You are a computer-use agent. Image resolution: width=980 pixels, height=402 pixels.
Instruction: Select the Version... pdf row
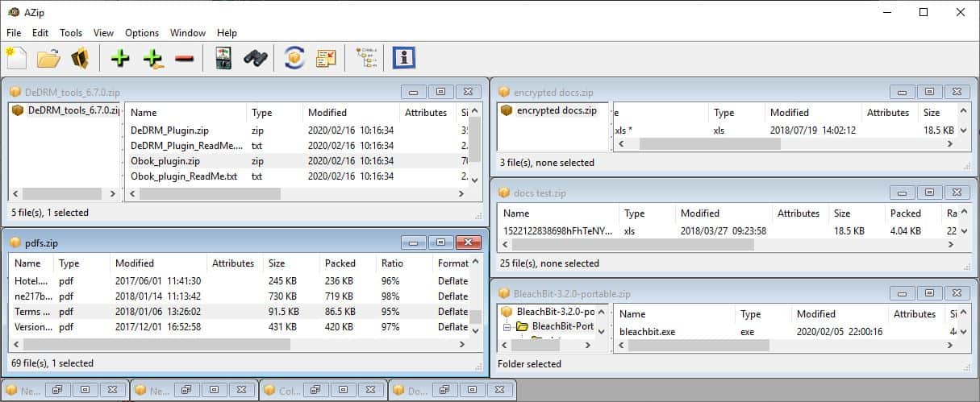pyautogui.click(x=239, y=327)
